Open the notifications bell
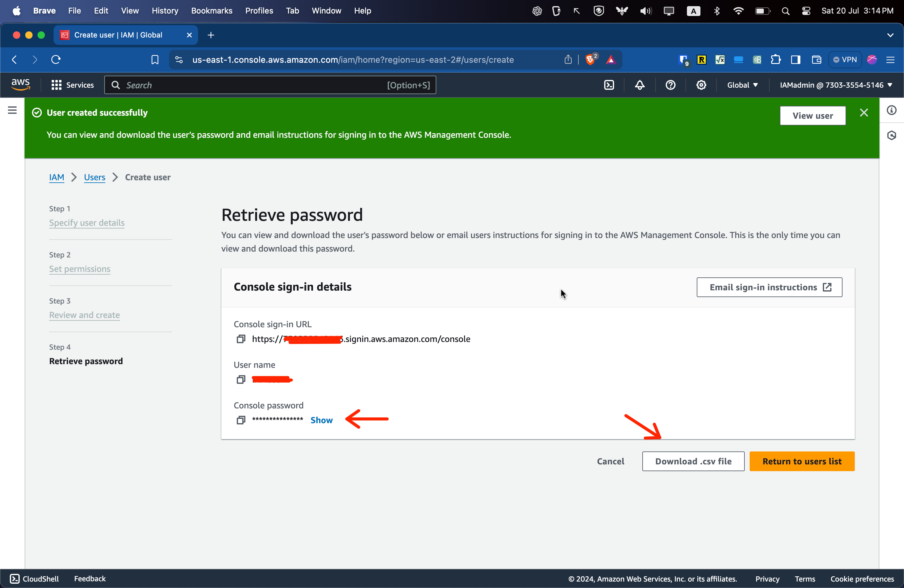Viewport: 904px width, 588px height. point(640,85)
